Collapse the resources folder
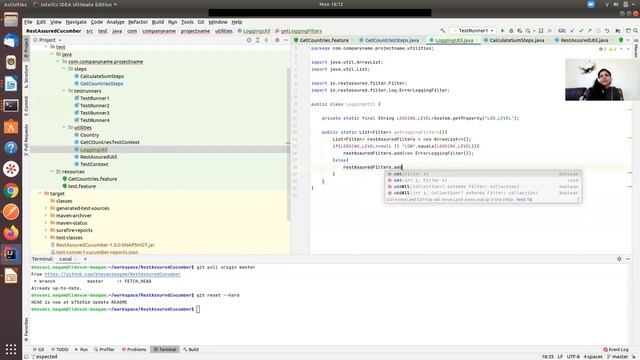 (52, 171)
